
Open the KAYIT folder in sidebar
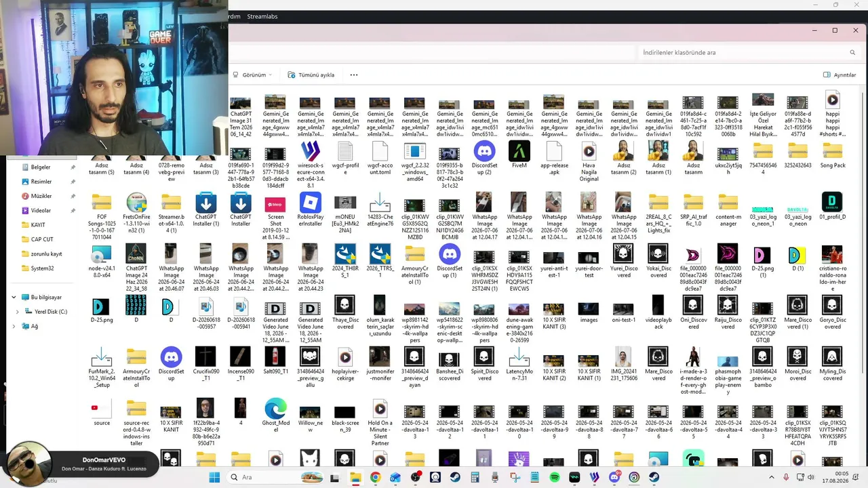pos(38,225)
